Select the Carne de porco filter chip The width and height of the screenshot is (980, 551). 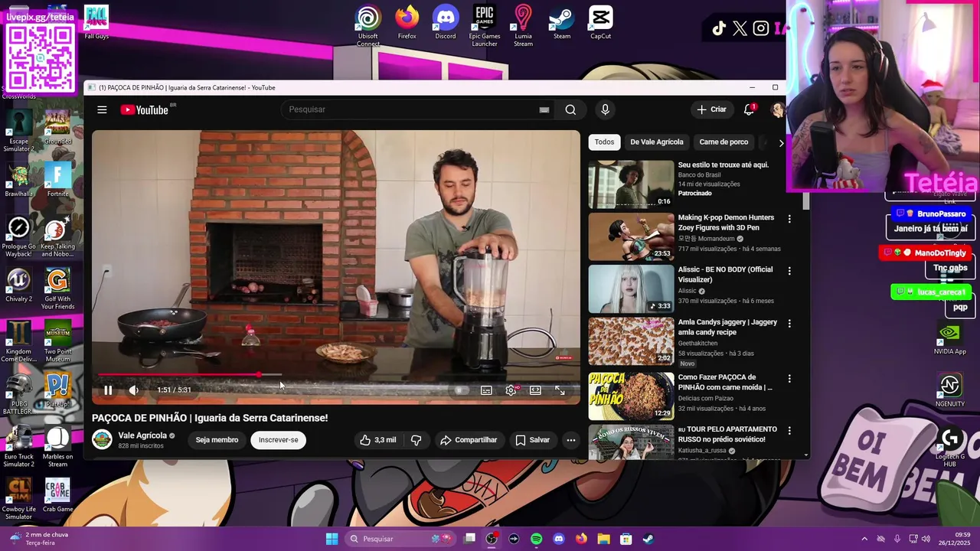coord(724,142)
